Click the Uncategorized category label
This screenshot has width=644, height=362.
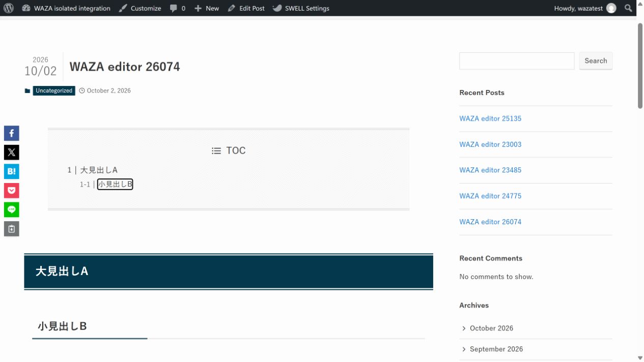(54, 90)
